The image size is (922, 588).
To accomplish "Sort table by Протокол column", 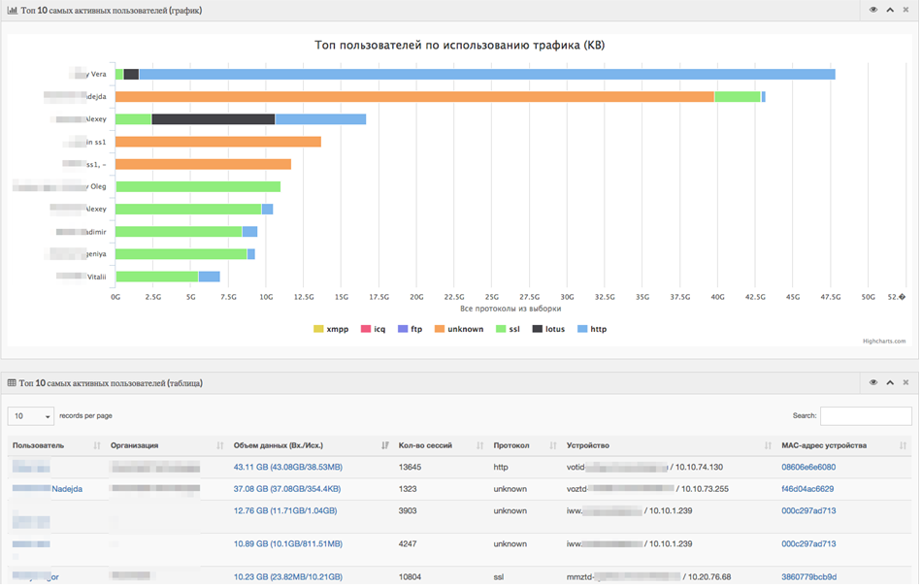I will 525,445.
